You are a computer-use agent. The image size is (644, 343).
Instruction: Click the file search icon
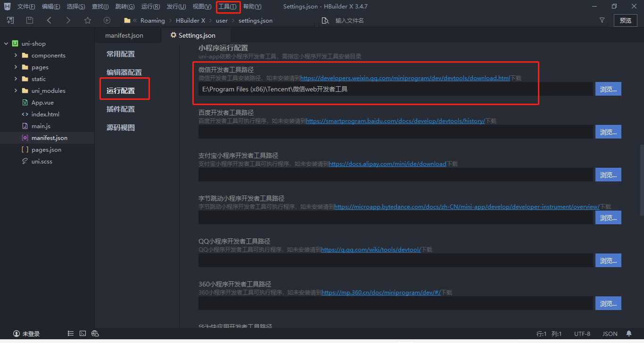325,20
